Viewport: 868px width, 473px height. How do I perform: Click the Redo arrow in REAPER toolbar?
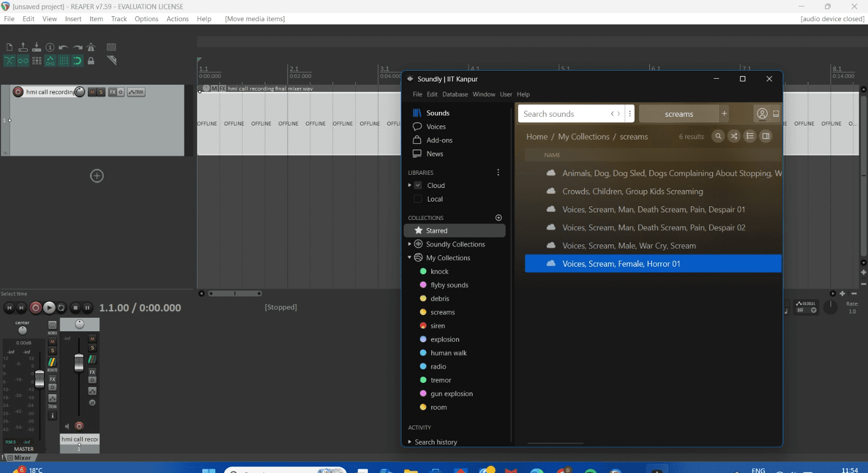(x=78, y=47)
